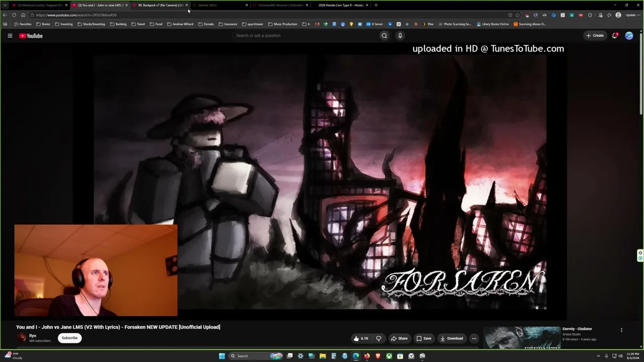Go back with the browser back arrow
644x362 pixels.
pyautogui.click(x=5, y=15)
